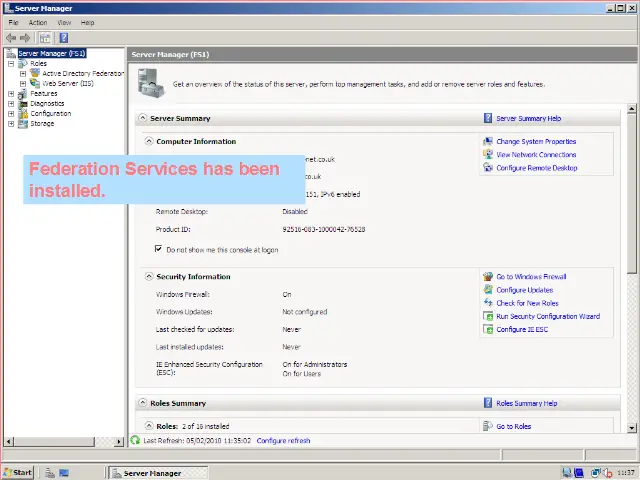The image size is (640, 480).
Task: Click the Roles node icon in tree
Action: [23, 63]
